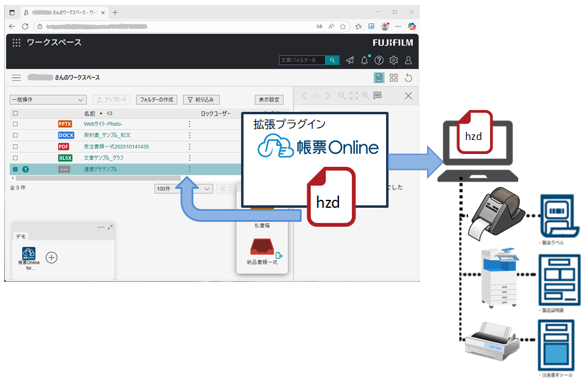The height and width of the screenshot is (385, 588).
Task: Click the notification bell icon
Action: pyautogui.click(x=365, y=60)
